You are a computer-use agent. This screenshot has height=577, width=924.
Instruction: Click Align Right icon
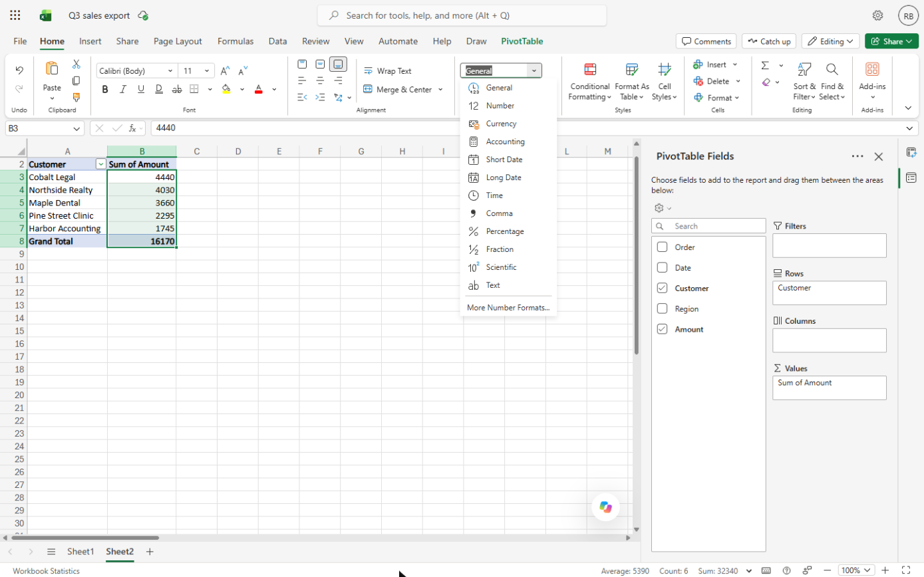point(338,81)
